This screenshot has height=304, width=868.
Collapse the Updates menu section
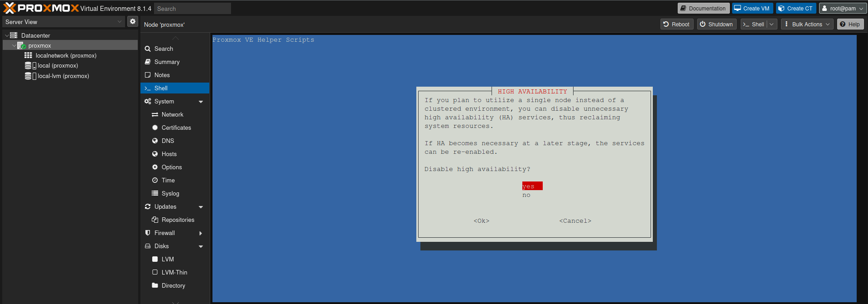(201, 207)
